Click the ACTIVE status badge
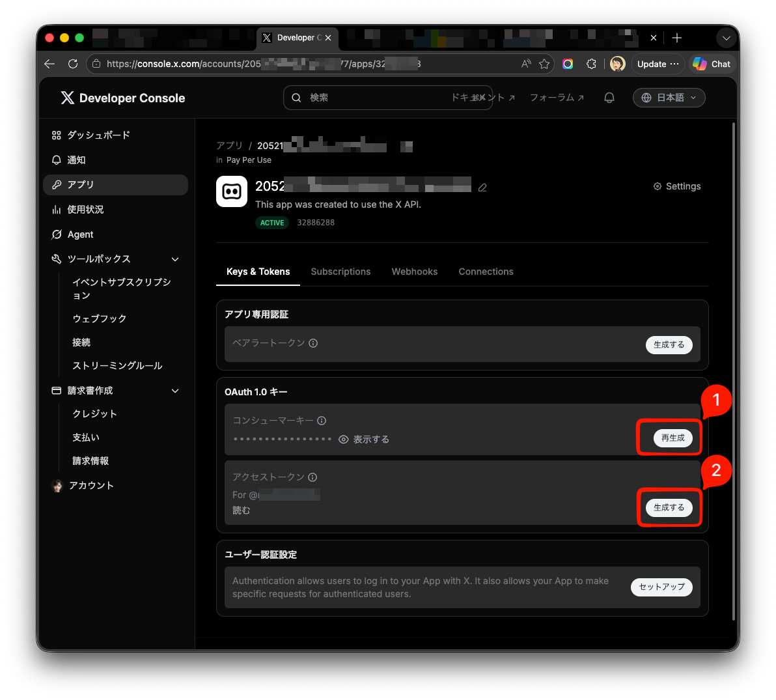 click(272, 223)
